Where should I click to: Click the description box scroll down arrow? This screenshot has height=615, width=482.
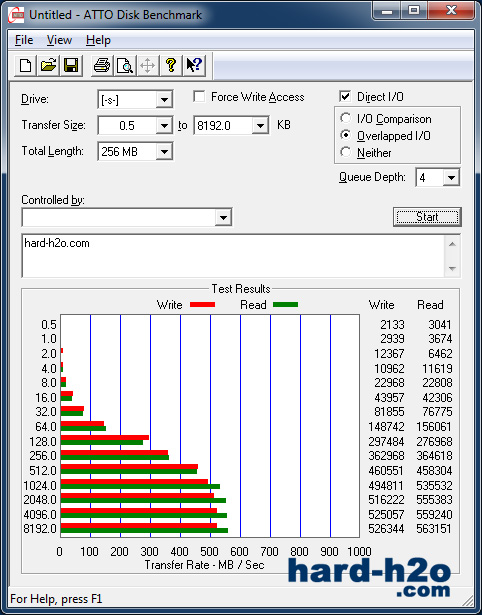click(452, 269)
